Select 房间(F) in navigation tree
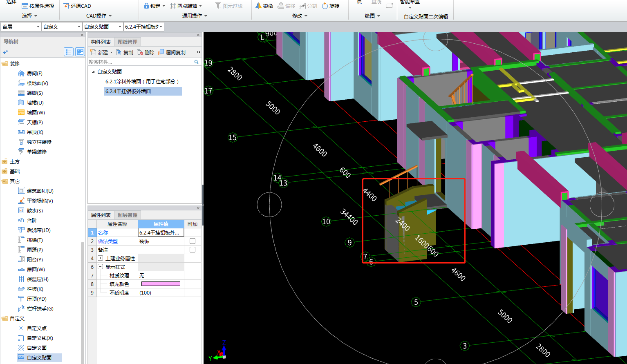The width and height of the screenshot is (627, 364). pos(30,74)
